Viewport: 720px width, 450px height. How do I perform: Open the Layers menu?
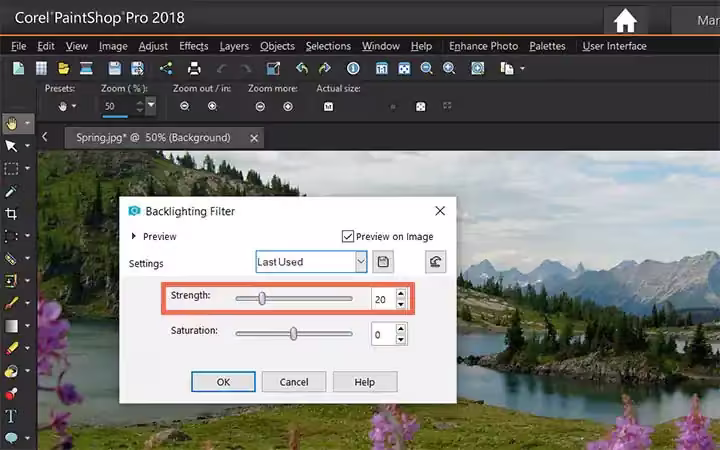coord(234,46)
